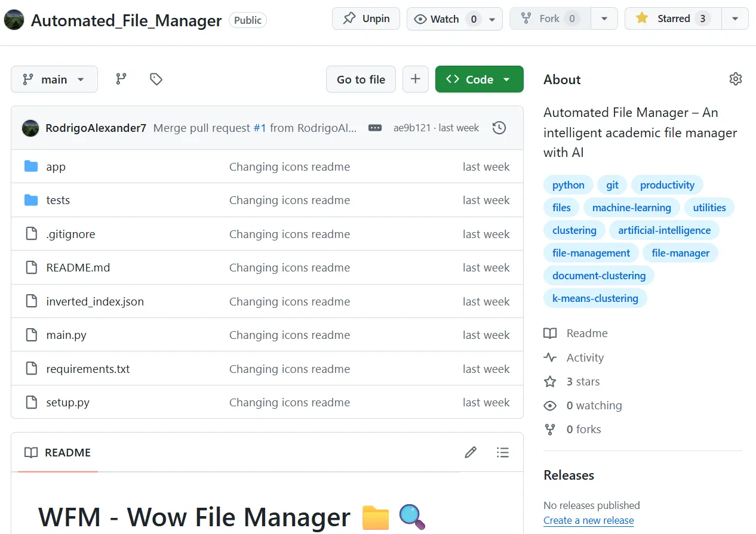The height and width of the screenshot is (534, 756).
Task: Click the inverted_index.json file icon
Action: 31,301
